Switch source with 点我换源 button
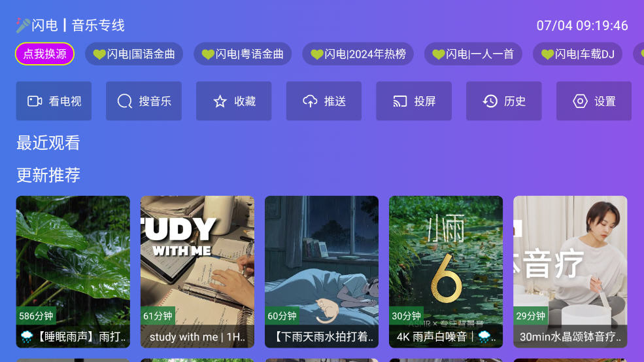This screenshot has width=644, height=362. click(44, 54)
